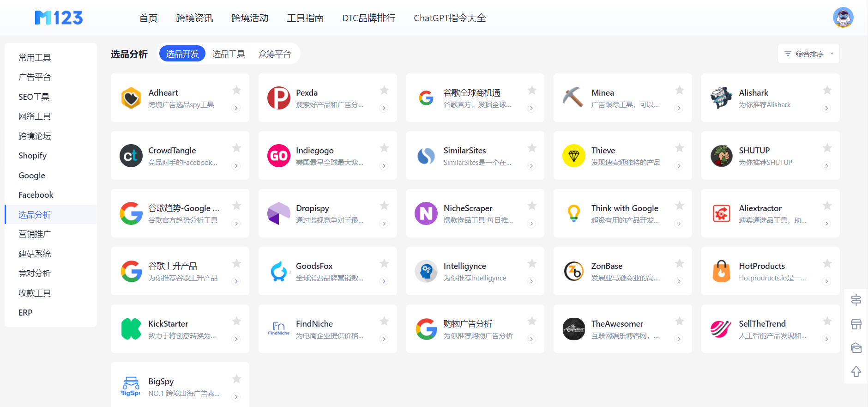Open the user avatar profile
This screenshot has width=868, height=407.
843,18
